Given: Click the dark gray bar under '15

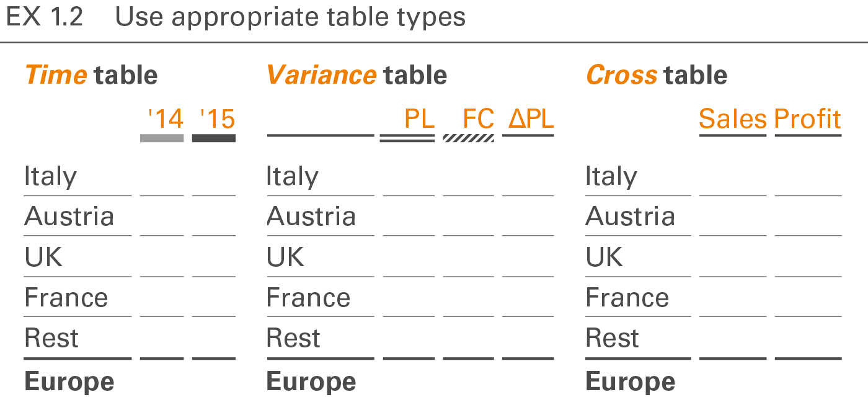Looking at the screenshot, I should (214, 138).
